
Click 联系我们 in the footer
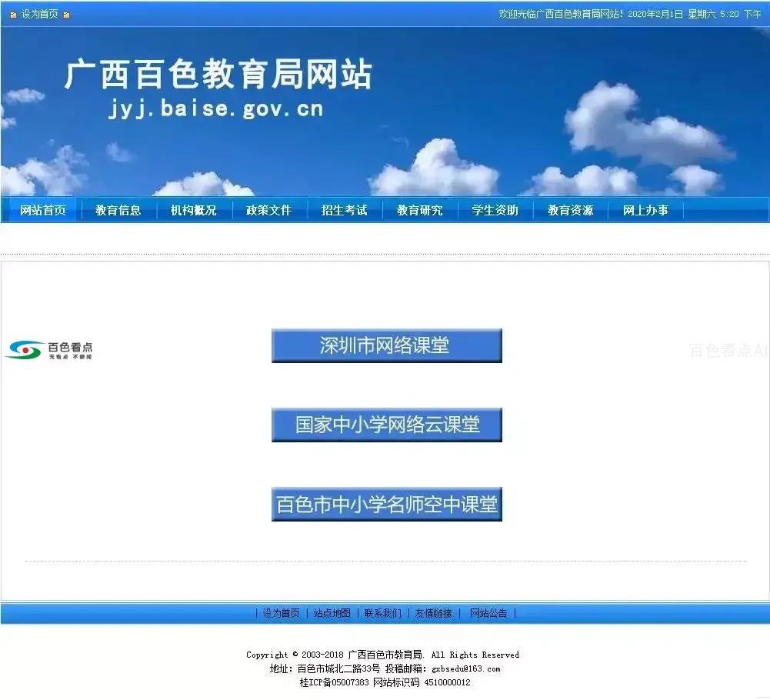[383, 613]
